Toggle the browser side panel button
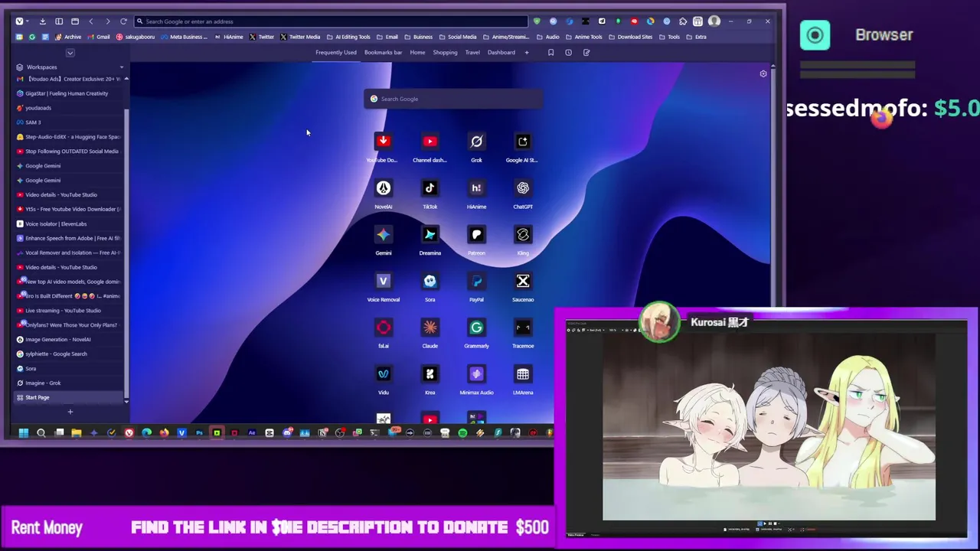 [59, 21]
